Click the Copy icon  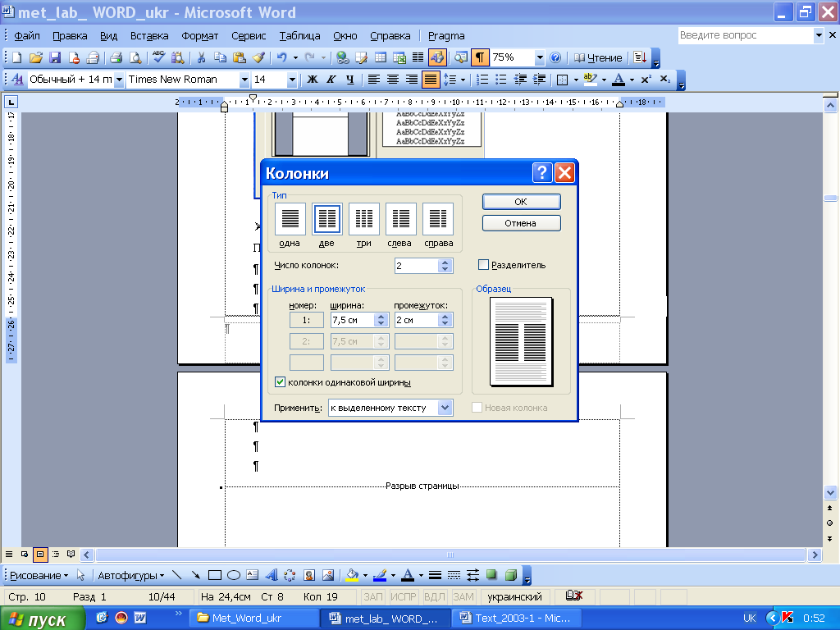(220, 57)
